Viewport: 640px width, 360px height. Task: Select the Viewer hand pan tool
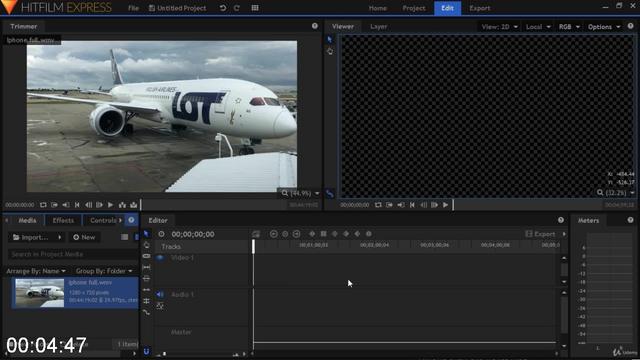(x=330, y=51)
